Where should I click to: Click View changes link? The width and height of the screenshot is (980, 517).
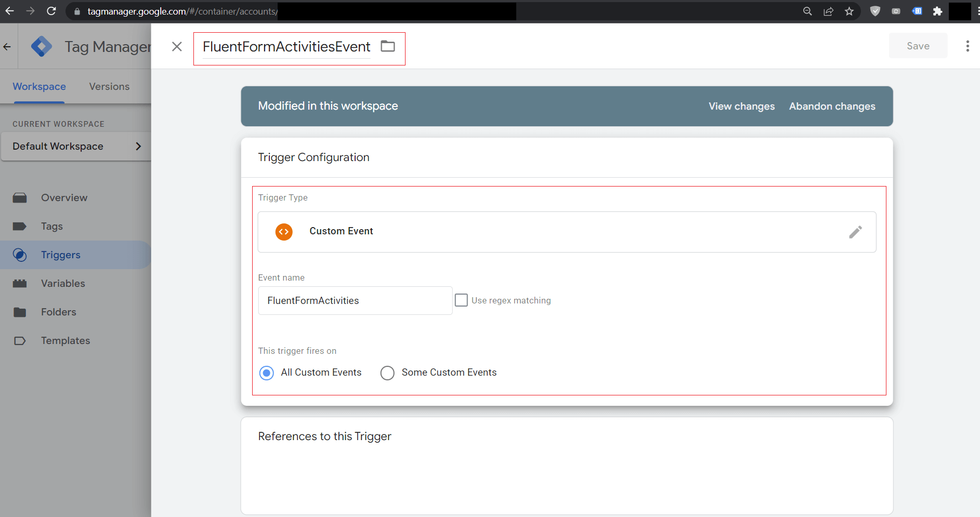741,107
